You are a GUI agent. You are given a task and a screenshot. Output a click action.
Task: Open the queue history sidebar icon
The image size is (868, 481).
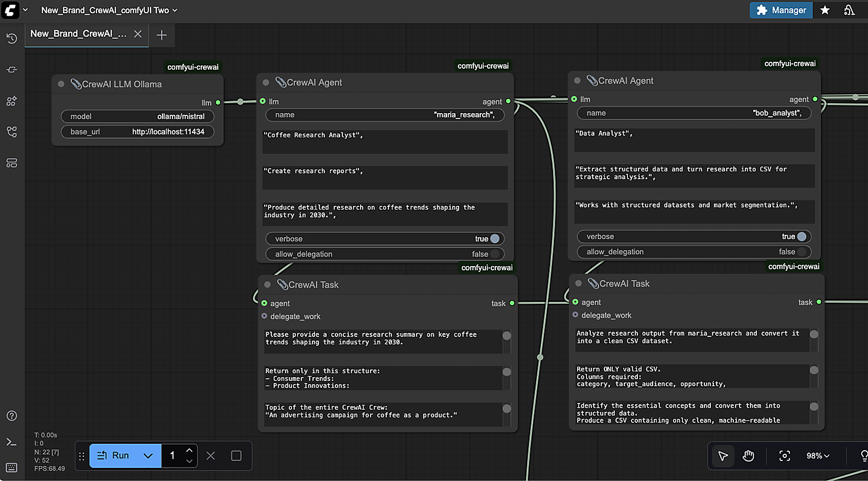pos(12,38)
